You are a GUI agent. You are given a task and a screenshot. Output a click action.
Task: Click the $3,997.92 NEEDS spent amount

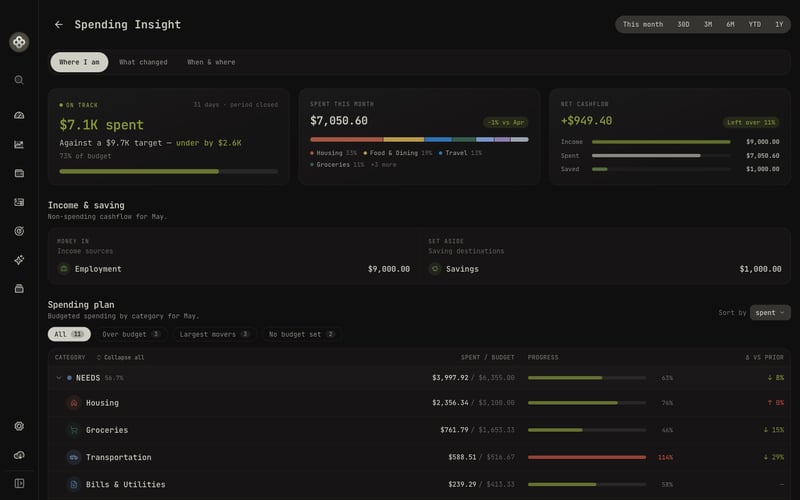450,378
